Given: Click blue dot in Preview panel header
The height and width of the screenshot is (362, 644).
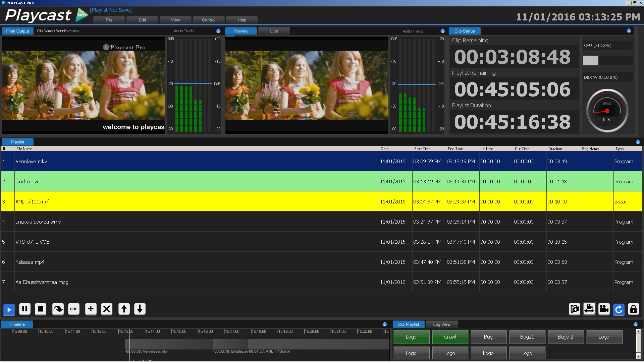Looking at the screenshot, I should coord(443,31).
